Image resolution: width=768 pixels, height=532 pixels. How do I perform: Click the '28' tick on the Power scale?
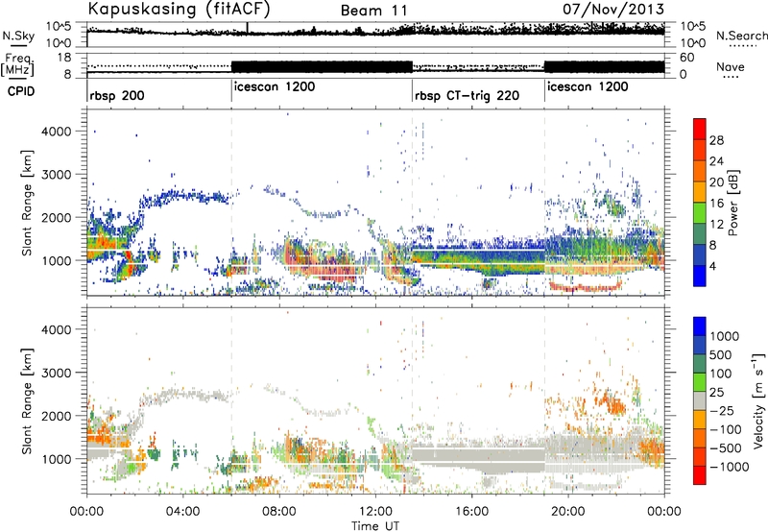pos(716,140)
